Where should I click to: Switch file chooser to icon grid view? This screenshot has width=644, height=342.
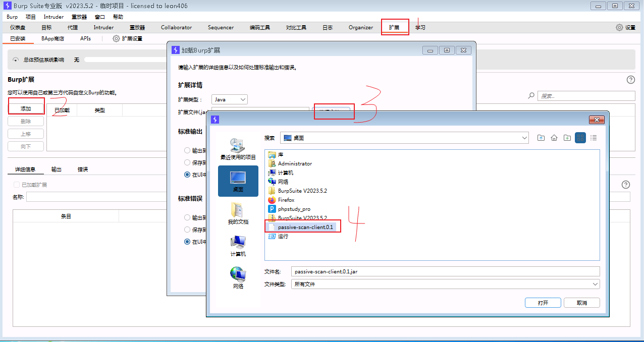pos(580,138)
